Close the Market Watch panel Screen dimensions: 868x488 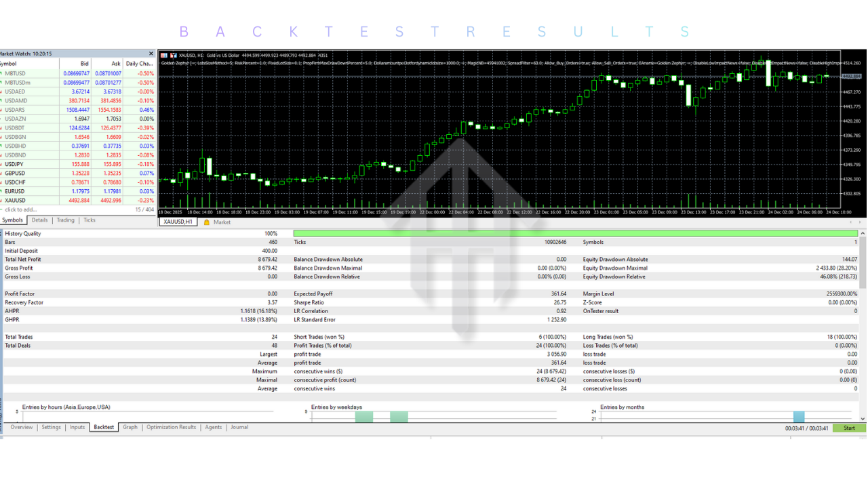(151, 54)
